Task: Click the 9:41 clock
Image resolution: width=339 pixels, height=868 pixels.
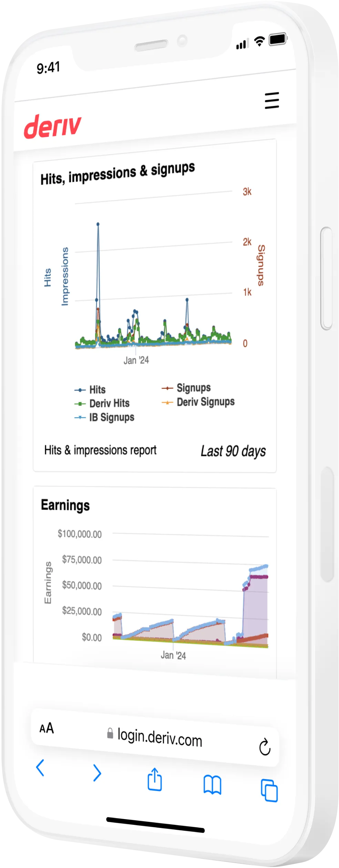Action: (x=49, y=68)
